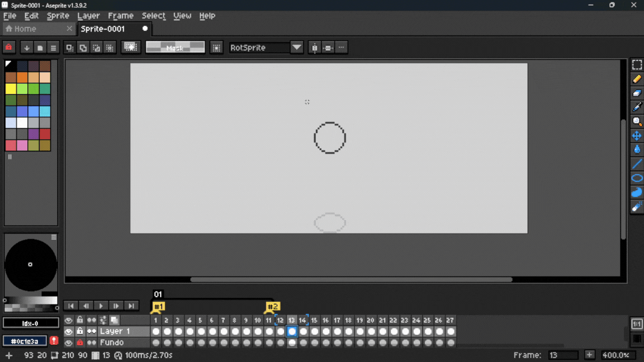644x362 pixels.
Task: Open the color wheel options menu
Action: [54, 237]
